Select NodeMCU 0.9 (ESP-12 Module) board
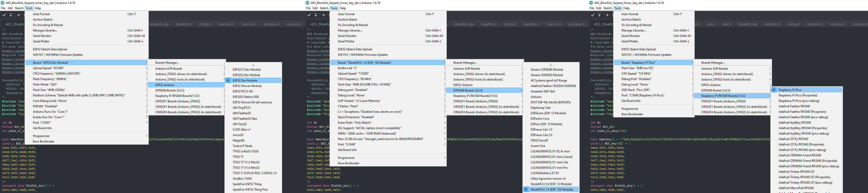The height and width of the screenshot is (193, 868). click(x=551, y=184)
